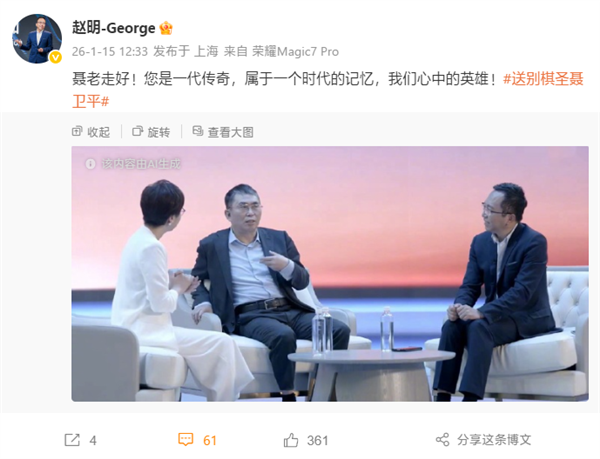The height and width of the screenshot is (459, 600).
Task: Click the 查看大图 view-large icon
Action: (x=197, y=131)
